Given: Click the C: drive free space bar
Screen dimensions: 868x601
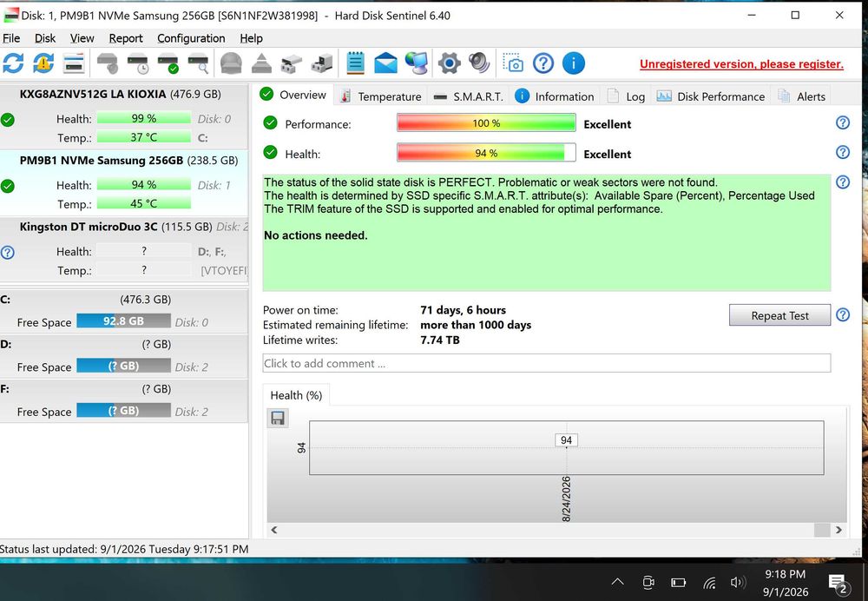Looking at the screenshot, I should pos(123,320).
